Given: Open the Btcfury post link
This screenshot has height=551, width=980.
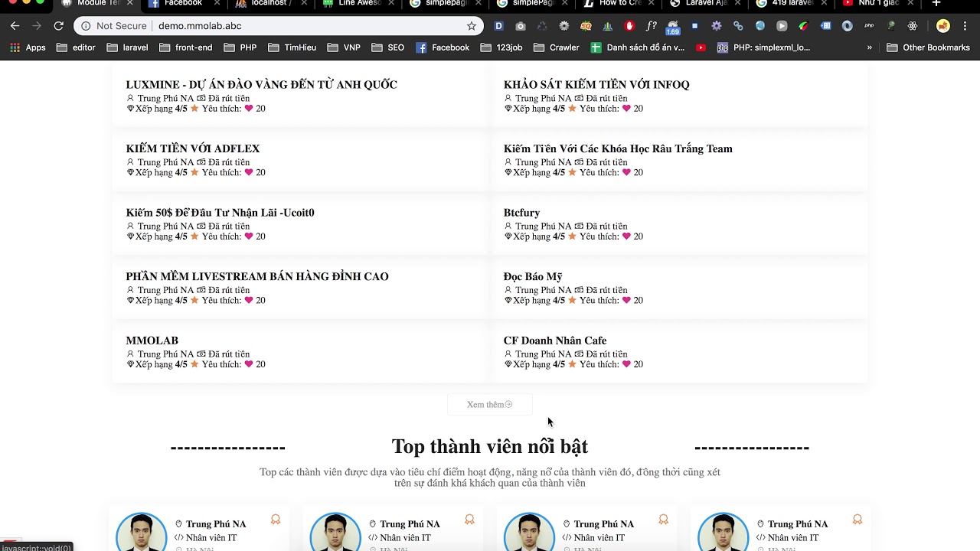Looking at the screenshot, I should coord(521,213).
